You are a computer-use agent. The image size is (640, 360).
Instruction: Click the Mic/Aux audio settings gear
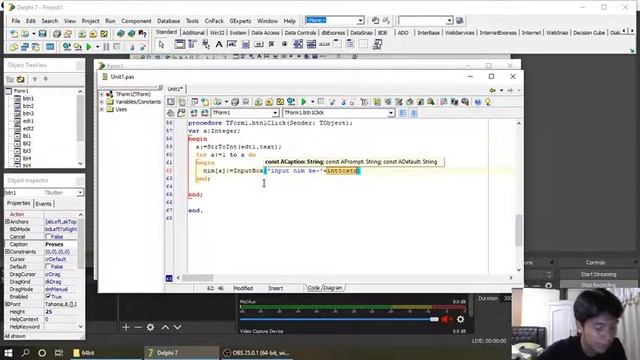[x=460, y=320]
